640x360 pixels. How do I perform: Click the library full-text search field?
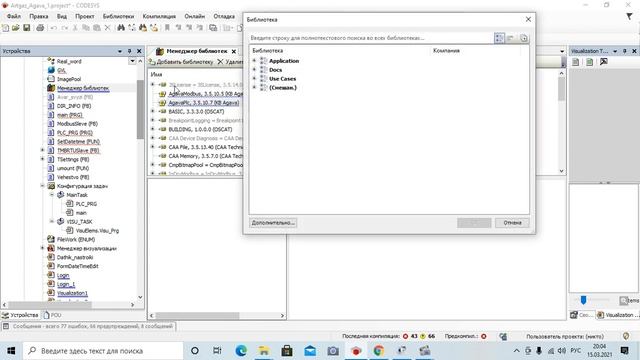click(x=371, y=38)
